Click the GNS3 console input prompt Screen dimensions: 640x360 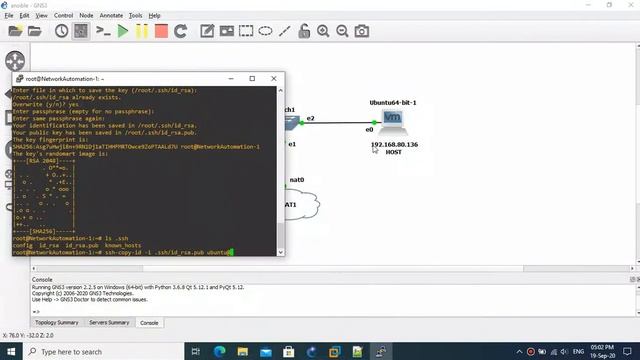coord(36,312)
